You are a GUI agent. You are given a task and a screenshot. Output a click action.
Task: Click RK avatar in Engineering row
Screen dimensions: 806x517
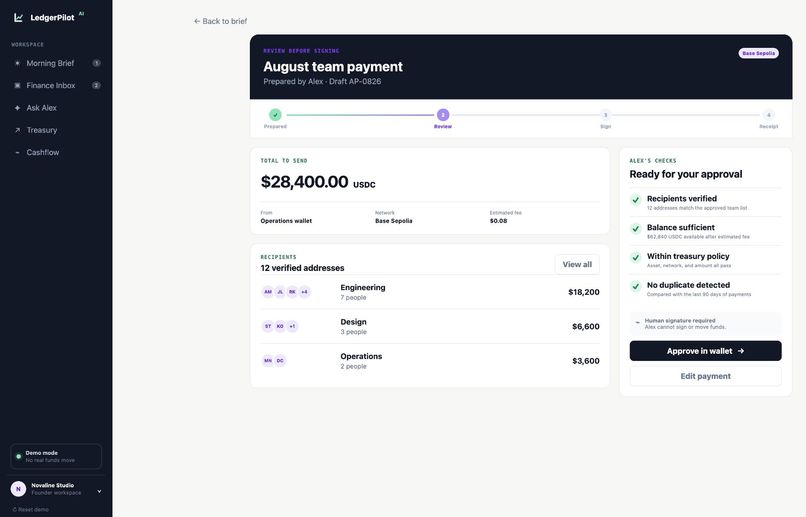292,292
